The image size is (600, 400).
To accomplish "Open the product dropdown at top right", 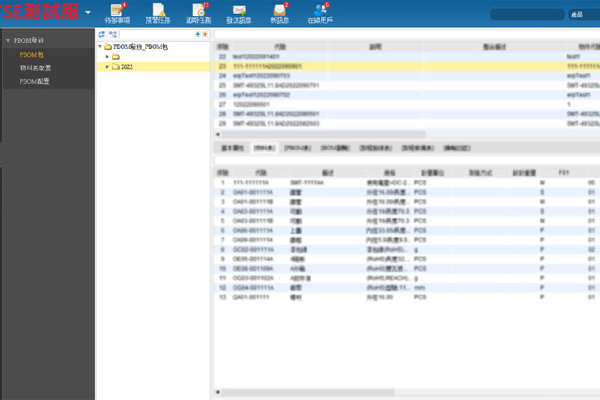I will pos(584,15).
